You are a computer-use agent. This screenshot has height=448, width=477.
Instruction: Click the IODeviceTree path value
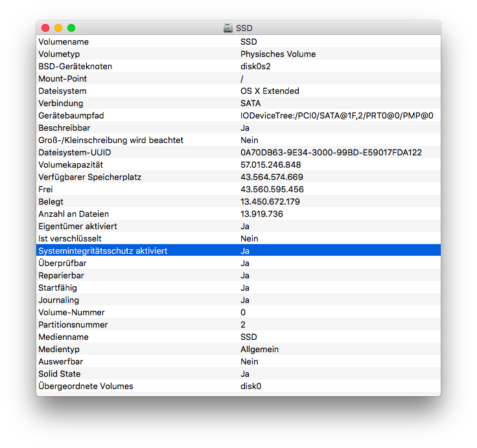(337, 116)
